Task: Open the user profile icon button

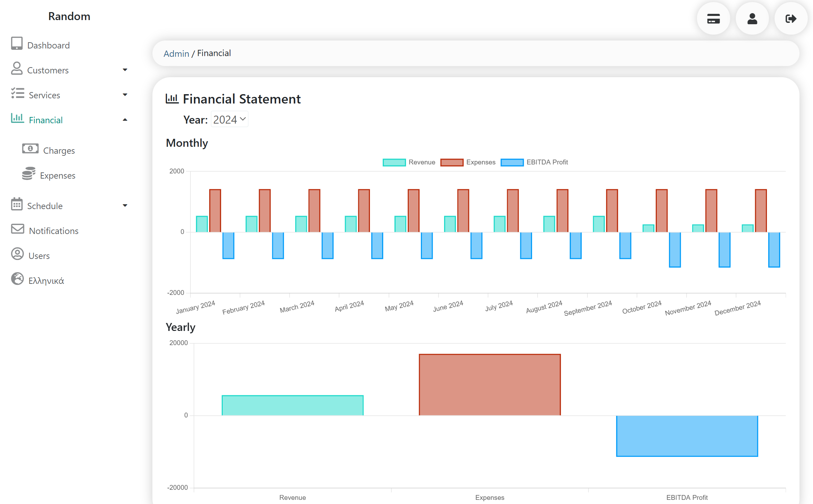Action: (x=752, y=19)
